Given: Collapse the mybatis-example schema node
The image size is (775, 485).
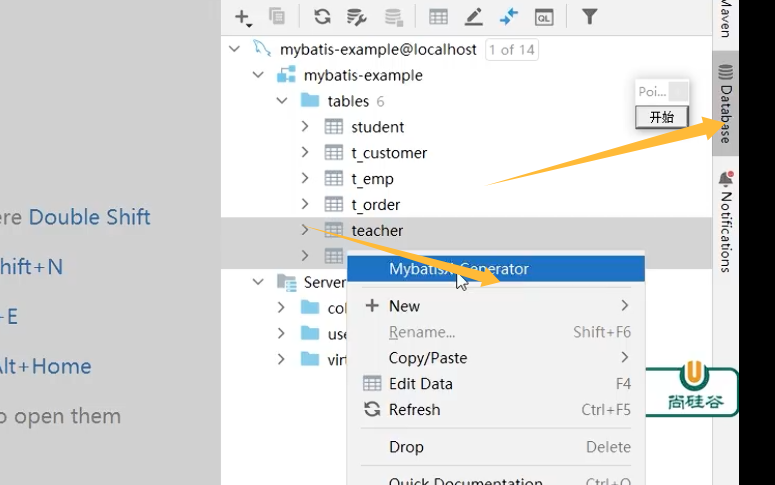Looking at the screenshot, I should pyautogui.click(x=258, y=75).
